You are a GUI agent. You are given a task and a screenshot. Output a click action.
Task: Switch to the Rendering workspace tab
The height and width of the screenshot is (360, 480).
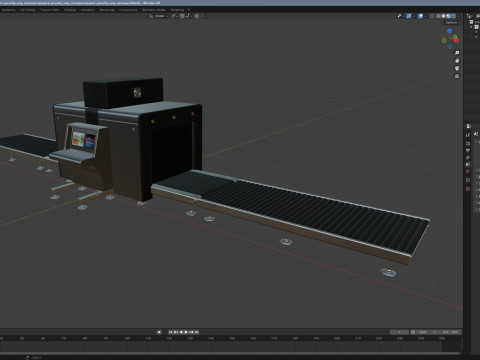pyautogui.click(x=107, y=10)
